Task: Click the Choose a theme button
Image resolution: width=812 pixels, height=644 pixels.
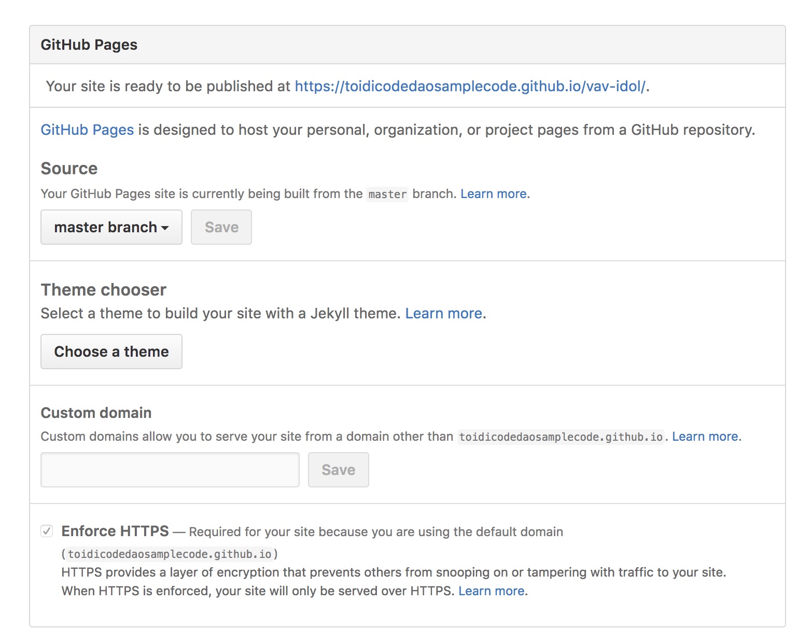Action: pyautogui.click(x=111, y=352)
